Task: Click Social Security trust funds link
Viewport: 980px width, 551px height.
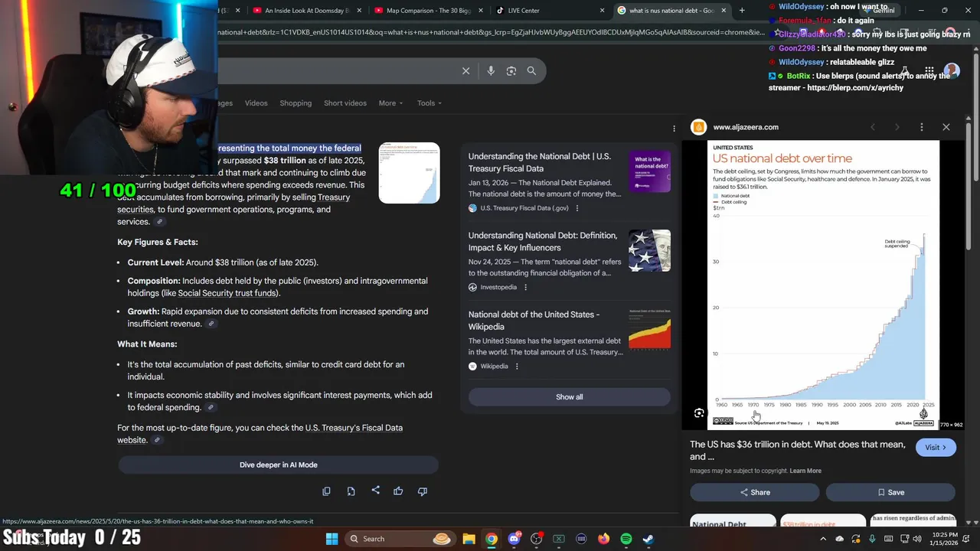Action: click(x=227, y=293)
